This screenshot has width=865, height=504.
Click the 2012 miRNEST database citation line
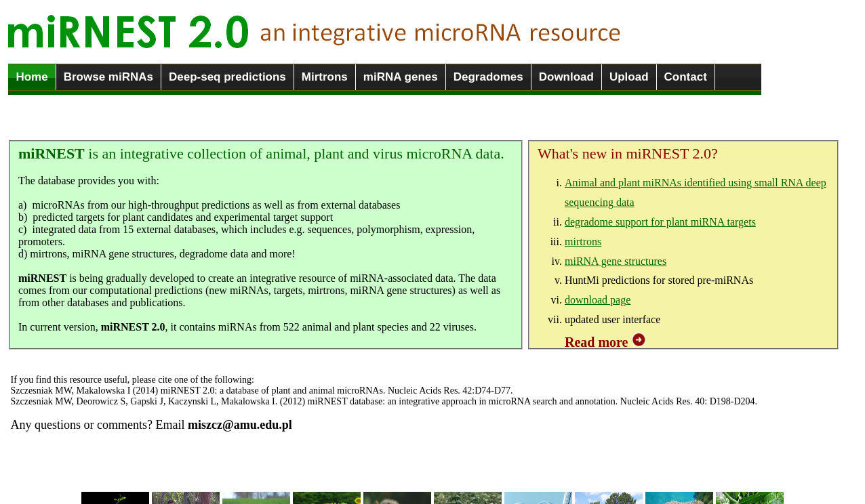click(x=384, y=402)
